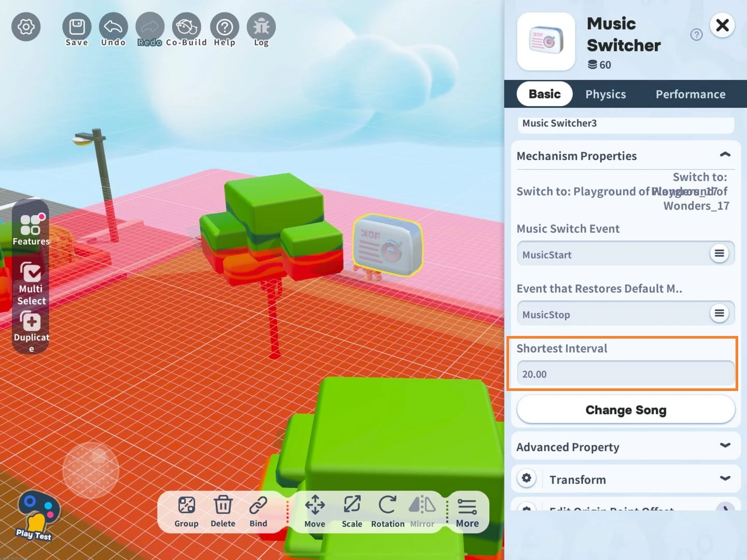Click the Redo icon
Screen dimensions: 747x560
coord(150,30)
